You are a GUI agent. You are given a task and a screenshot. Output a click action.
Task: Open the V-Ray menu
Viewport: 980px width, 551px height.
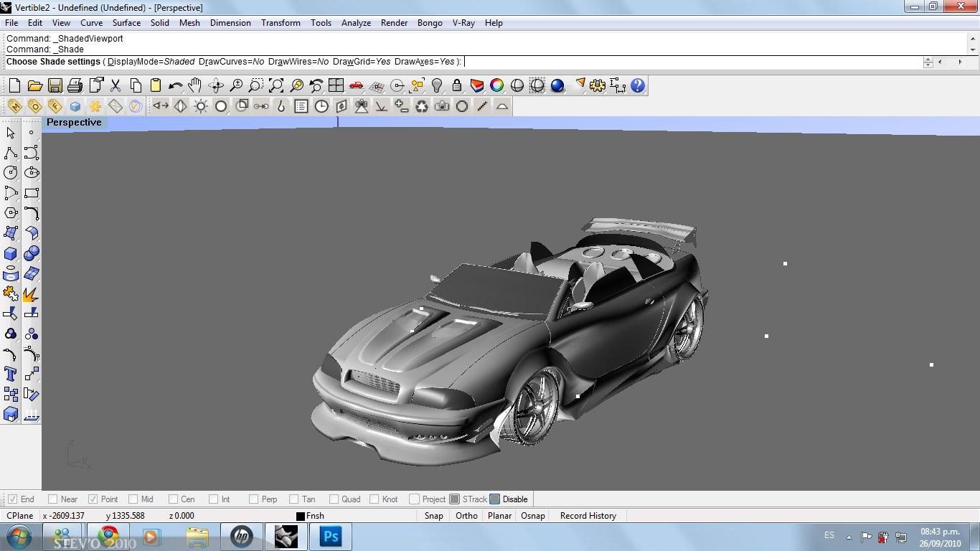pyautogui.click(x=463, y=23)
